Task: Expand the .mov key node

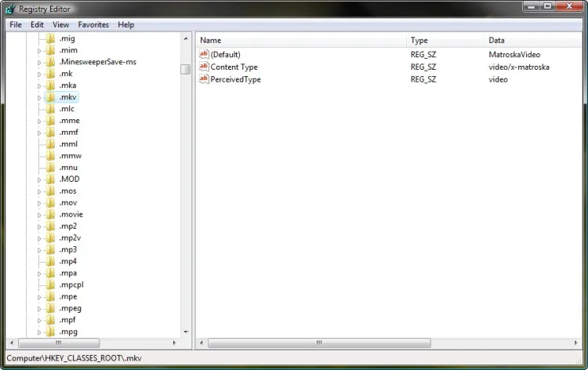Action: (x=39, y=203)
